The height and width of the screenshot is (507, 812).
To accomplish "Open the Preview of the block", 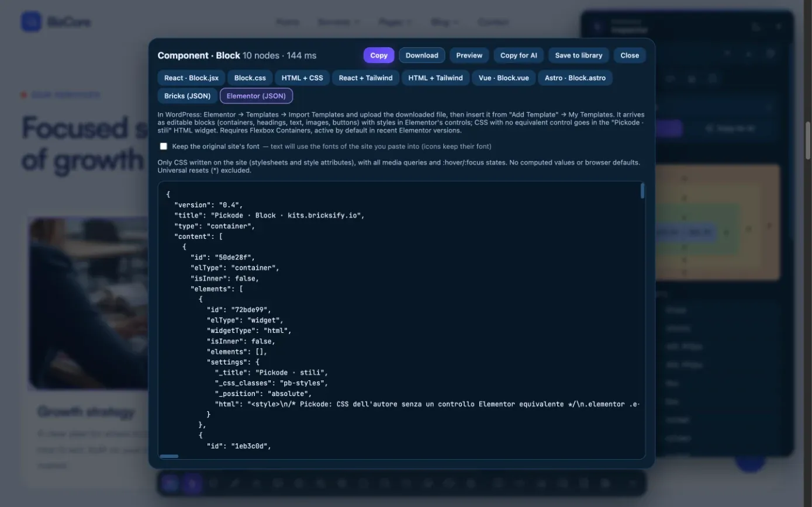I will 469,55.
